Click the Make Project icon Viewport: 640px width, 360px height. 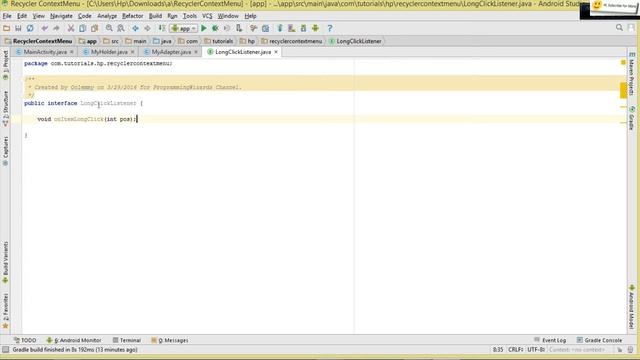[162, 28]
